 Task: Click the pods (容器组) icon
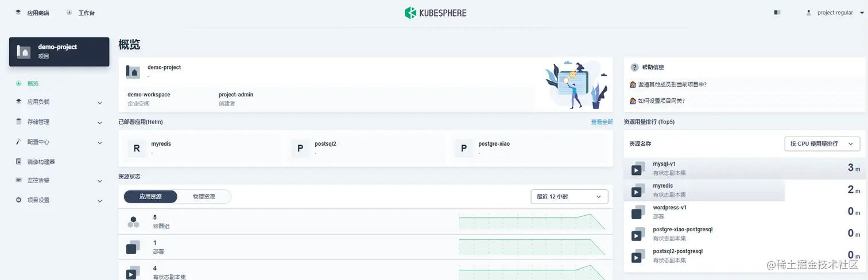(133, 221)
